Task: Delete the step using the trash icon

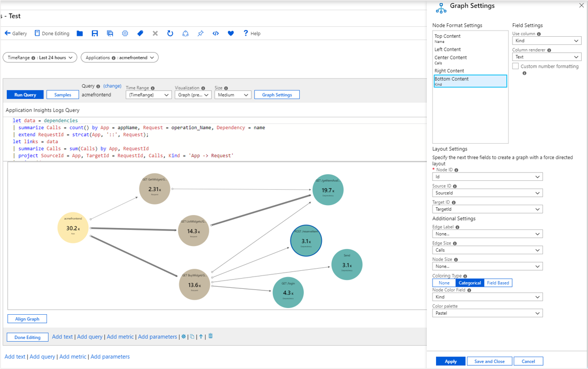Action: (x=211, y=336)
